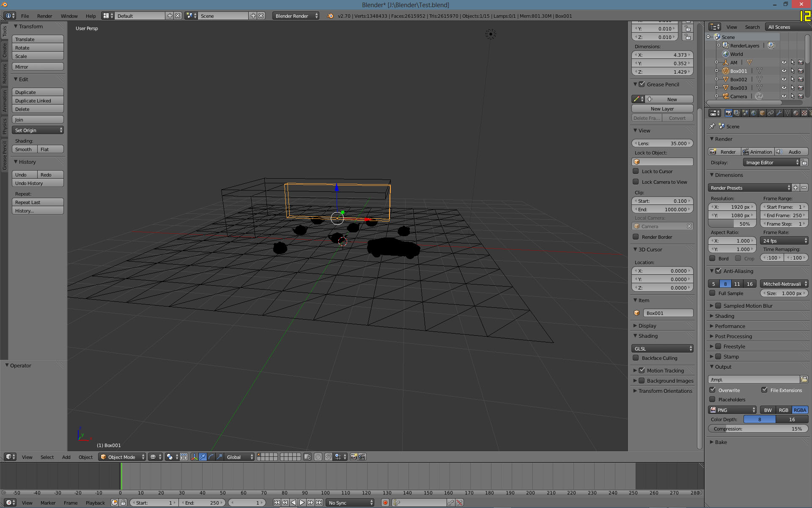Enable Backface Culling checkbox

[x=636, y=358]
